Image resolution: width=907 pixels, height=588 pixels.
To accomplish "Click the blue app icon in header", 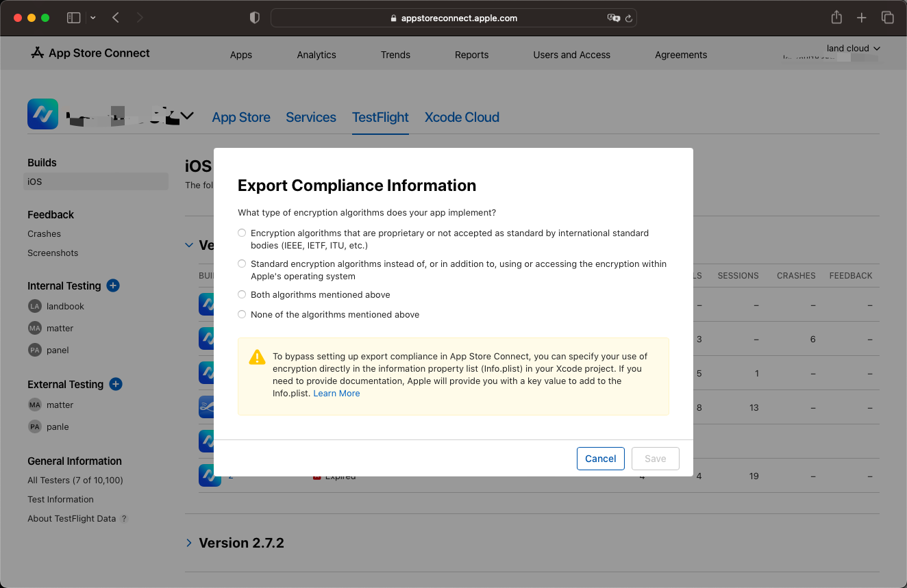I will 42,114.
